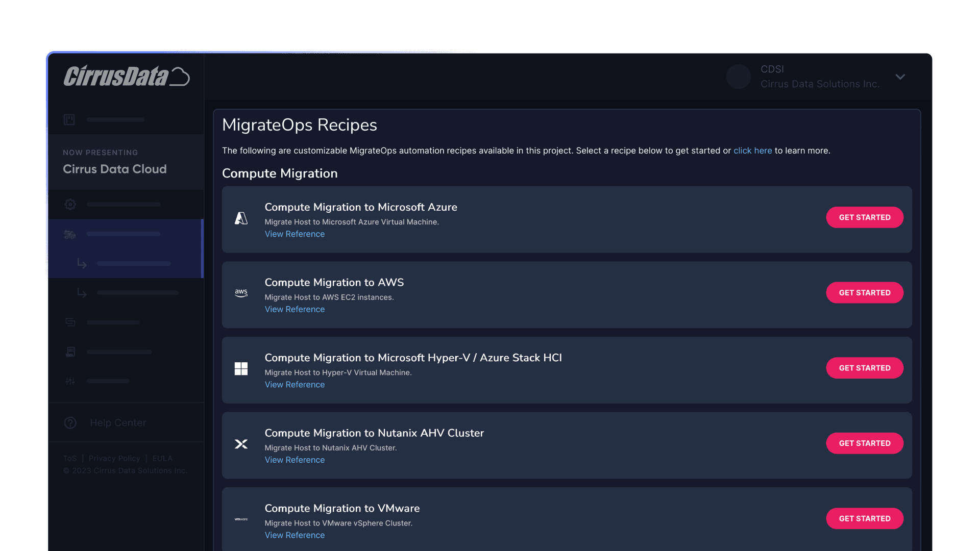This screenshot has width=980, height=551.
Task: Open the sliders icon in sidebar
Action: tap(70, 381)
